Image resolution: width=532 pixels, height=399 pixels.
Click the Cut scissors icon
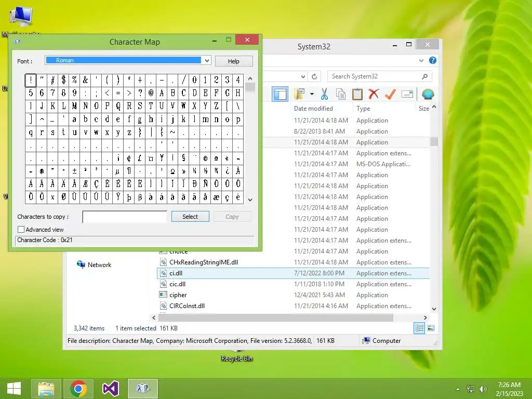(324, 94)
